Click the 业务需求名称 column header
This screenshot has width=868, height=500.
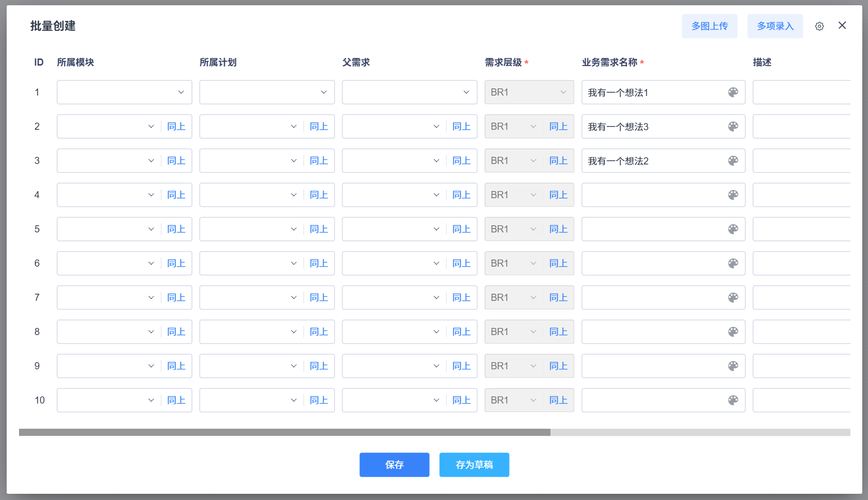coord(609,62)
